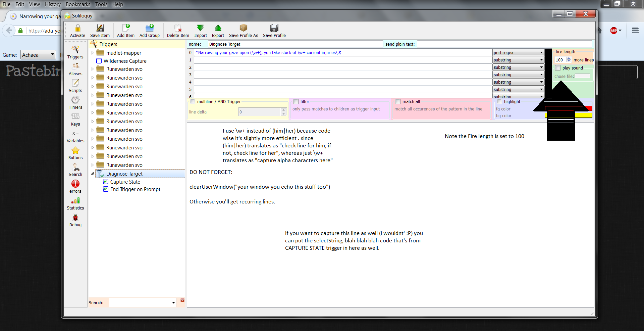Open the History menu
The image size is (644, 331).
(x=53, y=4)
